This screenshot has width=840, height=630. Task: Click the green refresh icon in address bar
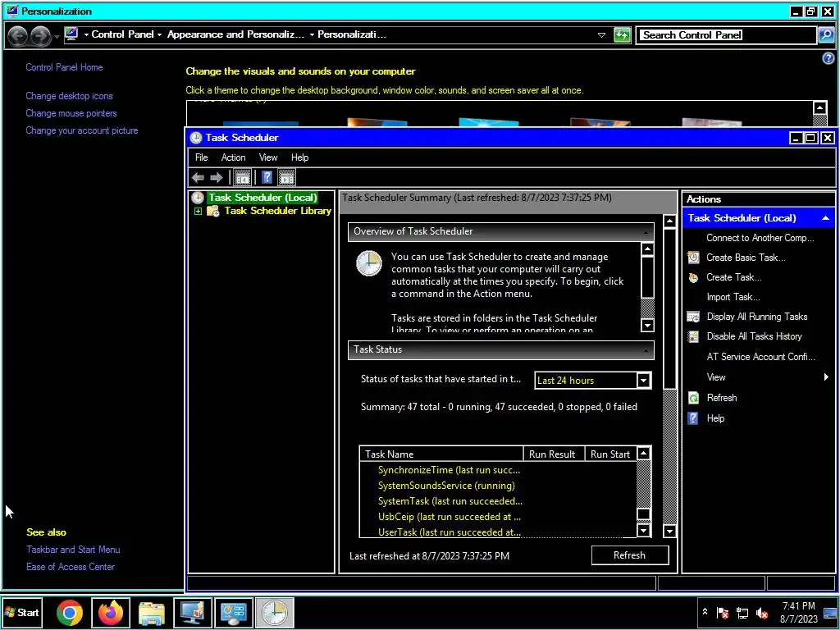click(x=622, y=35)
